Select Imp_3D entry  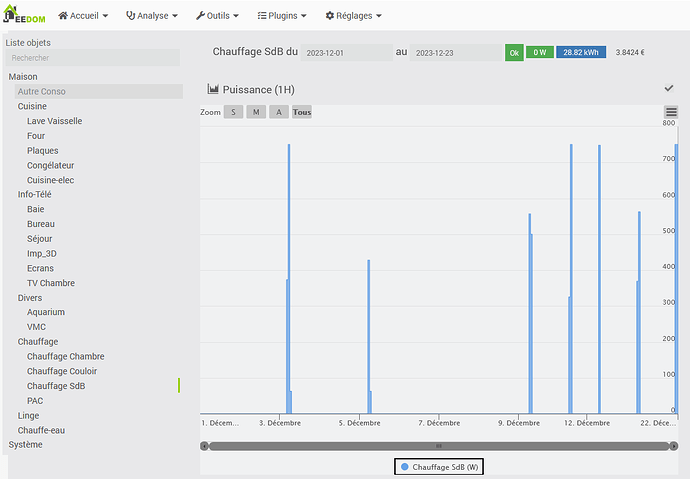point(42,253)
